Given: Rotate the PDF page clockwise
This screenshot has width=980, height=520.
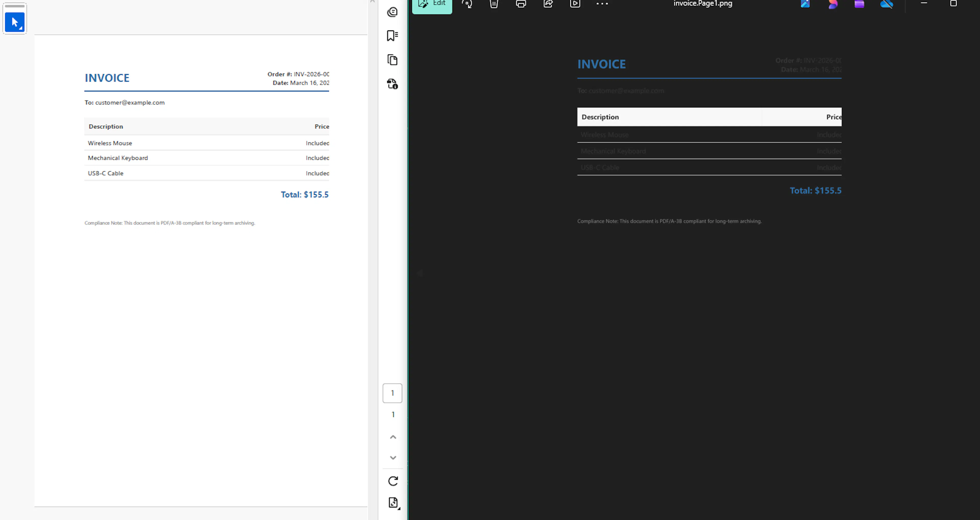Looking at the screenshot, I should pos(393,481).
